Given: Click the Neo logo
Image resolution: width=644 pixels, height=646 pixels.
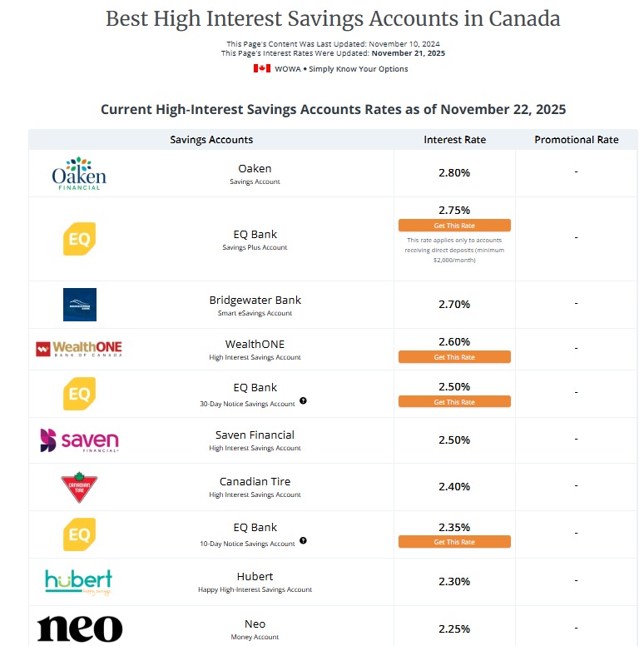Looking at the screenshot, I should pyautogui.click(x=79, y=629).
